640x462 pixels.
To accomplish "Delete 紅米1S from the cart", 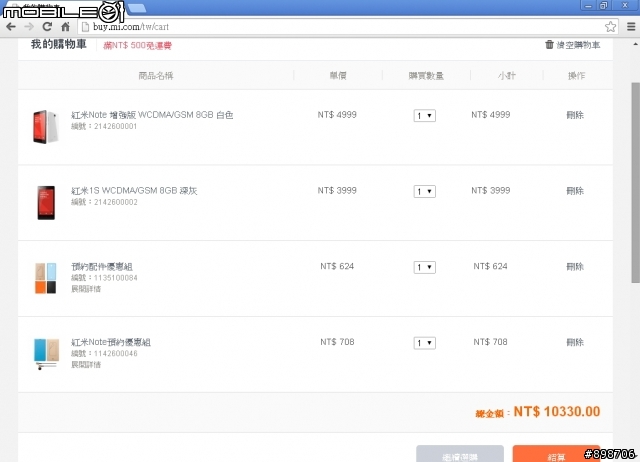I will point(575,191).
